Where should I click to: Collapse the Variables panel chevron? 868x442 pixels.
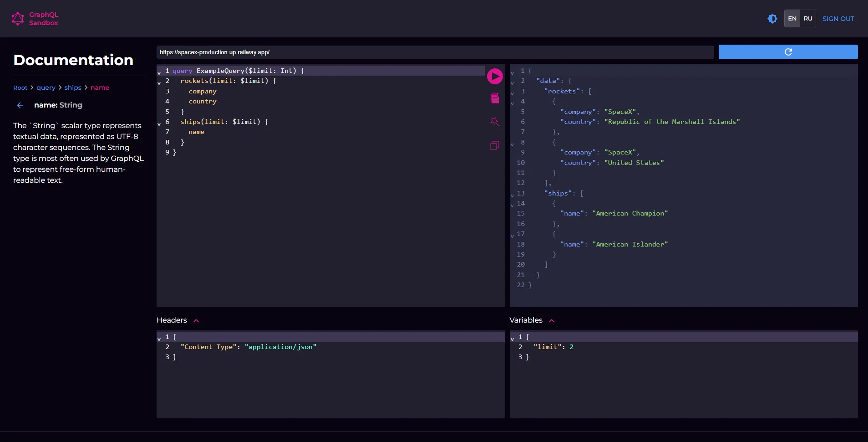552,321
